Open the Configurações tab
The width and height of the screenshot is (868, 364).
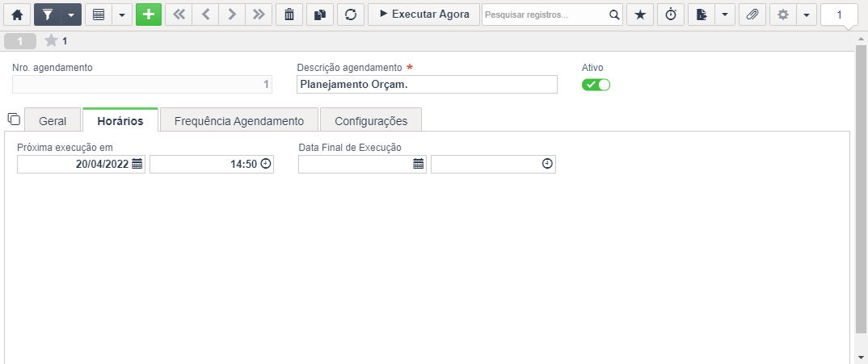coord(371,121)
